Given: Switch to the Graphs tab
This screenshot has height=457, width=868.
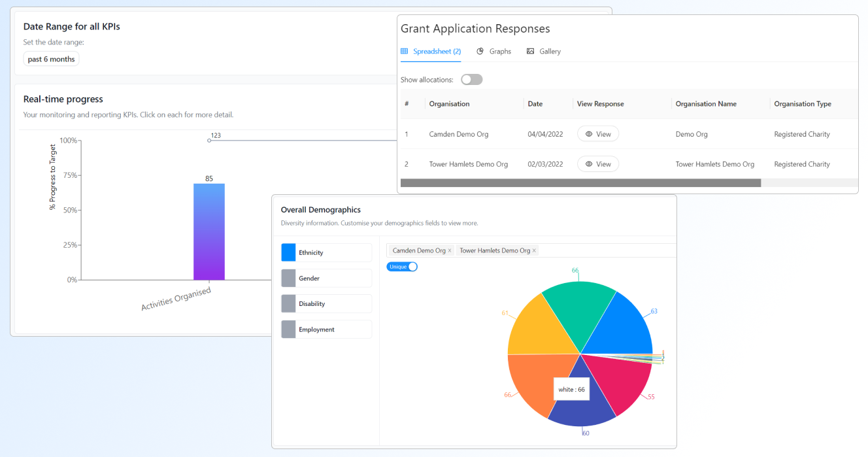Looking at the screenshot, I should coord(494,51).
